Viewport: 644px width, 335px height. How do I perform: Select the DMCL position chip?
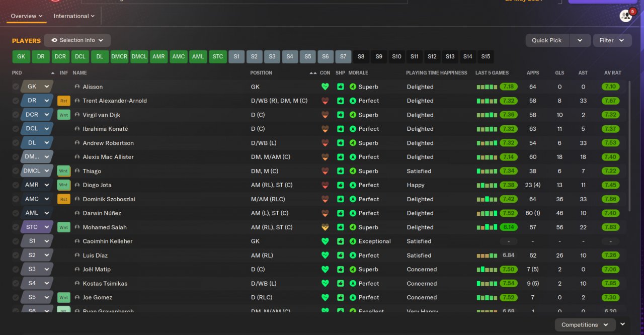[x=139, y=57]
